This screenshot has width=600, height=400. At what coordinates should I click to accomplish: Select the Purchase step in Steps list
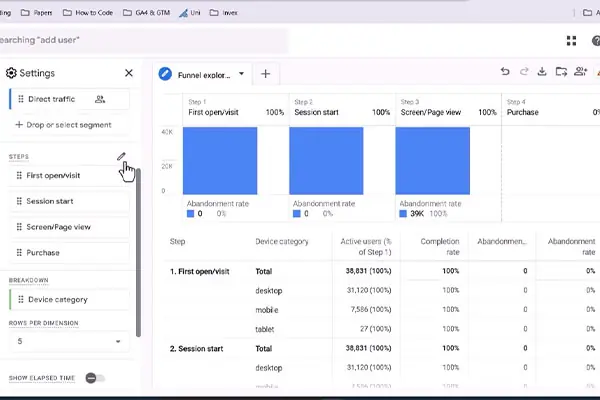pyautogui.click(x=69, y=253)
